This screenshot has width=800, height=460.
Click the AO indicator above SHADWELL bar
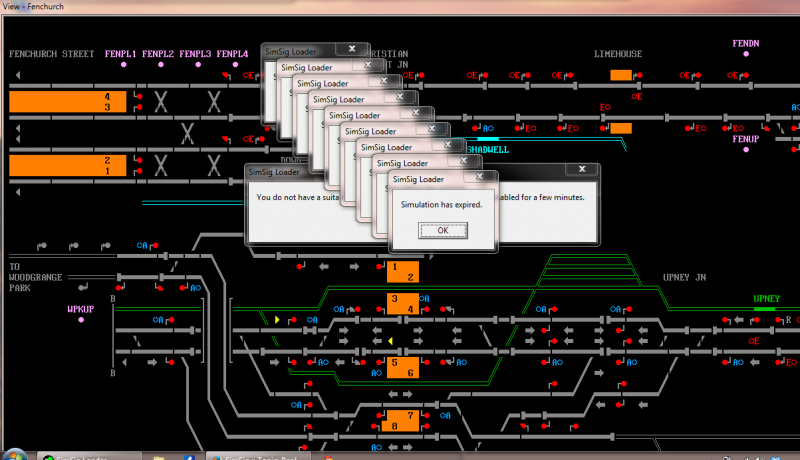point(488,129)
